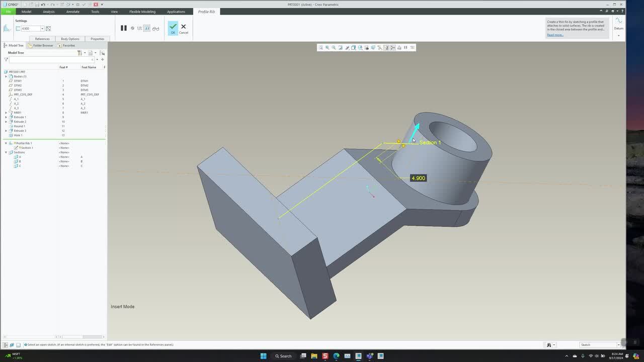644x362 pixels.
Task: Switch to the Folder Browser tab
Action: pyautogui.click(x=41, y=45)
